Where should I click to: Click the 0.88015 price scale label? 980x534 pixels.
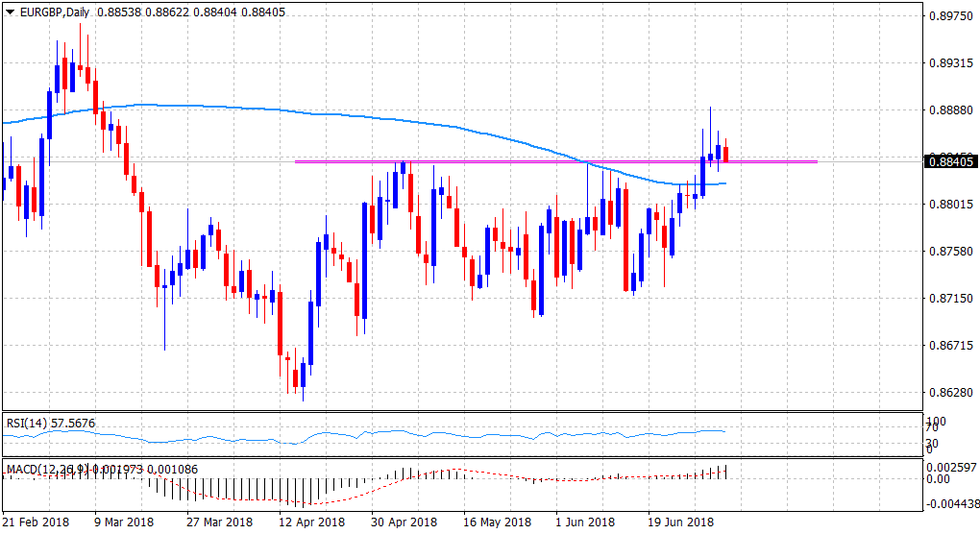[x=949, y=205]
